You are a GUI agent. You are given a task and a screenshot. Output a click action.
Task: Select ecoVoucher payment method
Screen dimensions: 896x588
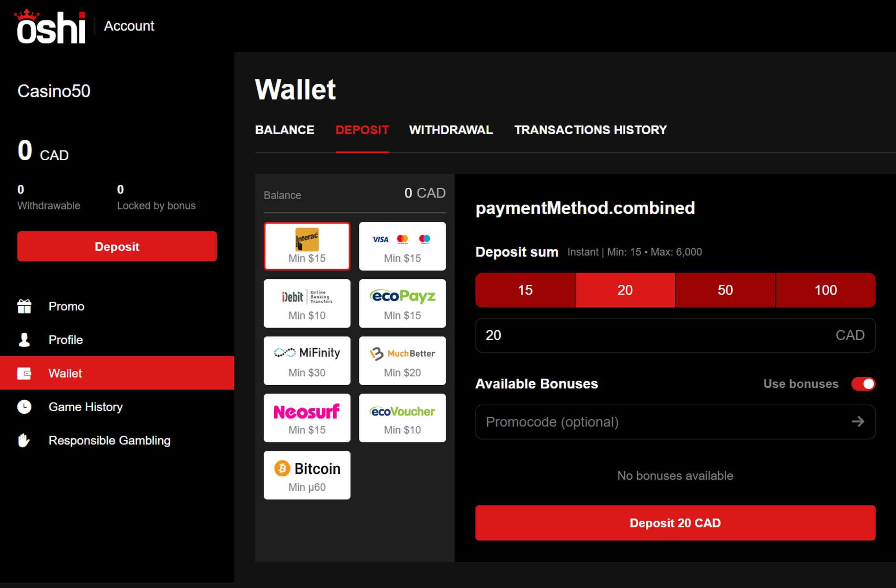point(402,418)
